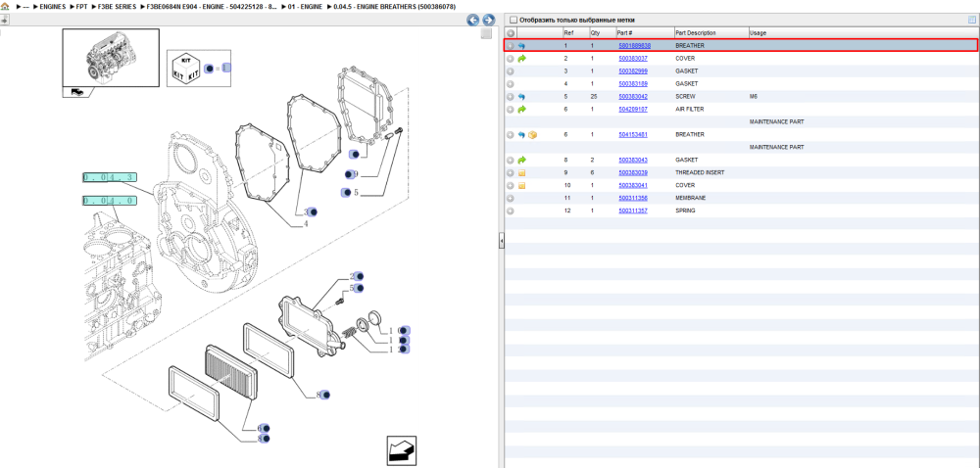Sort by the Part # column header
Screen dimensions: 980x468
pos(625,32)
